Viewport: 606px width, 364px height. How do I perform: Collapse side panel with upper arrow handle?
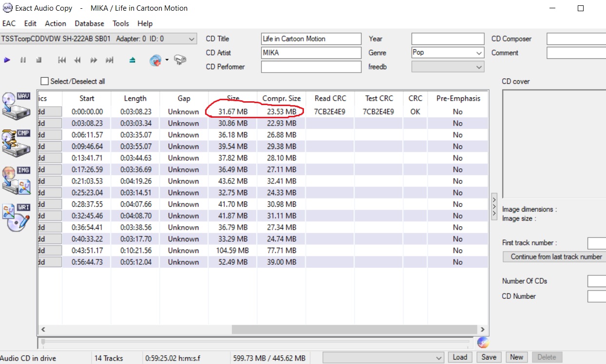click(494, 200)
